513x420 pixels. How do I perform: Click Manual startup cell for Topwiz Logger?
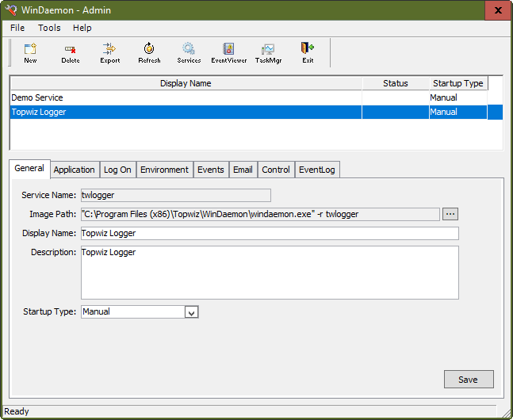click(458, 113)
